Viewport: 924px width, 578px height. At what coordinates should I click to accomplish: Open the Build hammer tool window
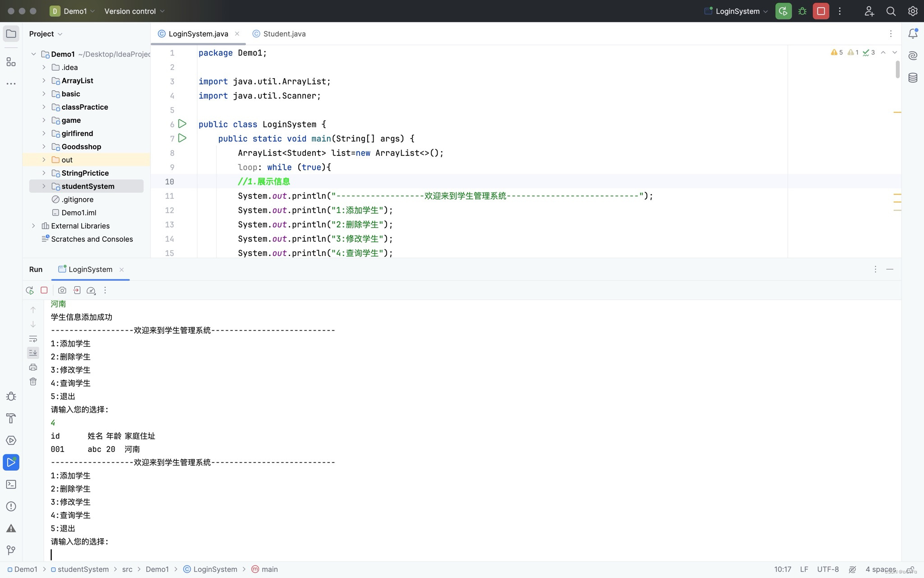click(x=11, y=418)
